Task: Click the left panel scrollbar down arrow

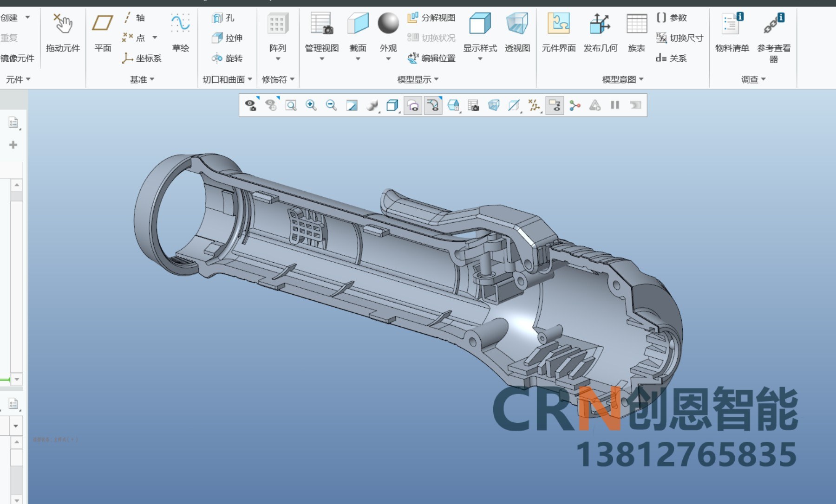Action: pos(17,379)
